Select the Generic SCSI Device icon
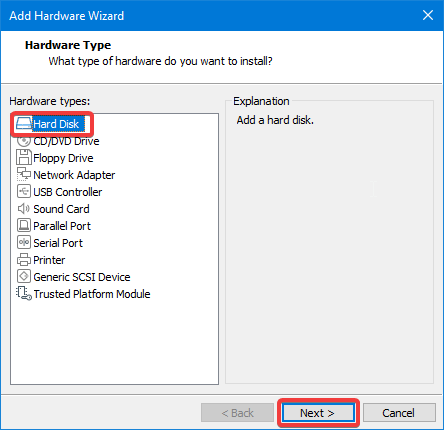 24,277
